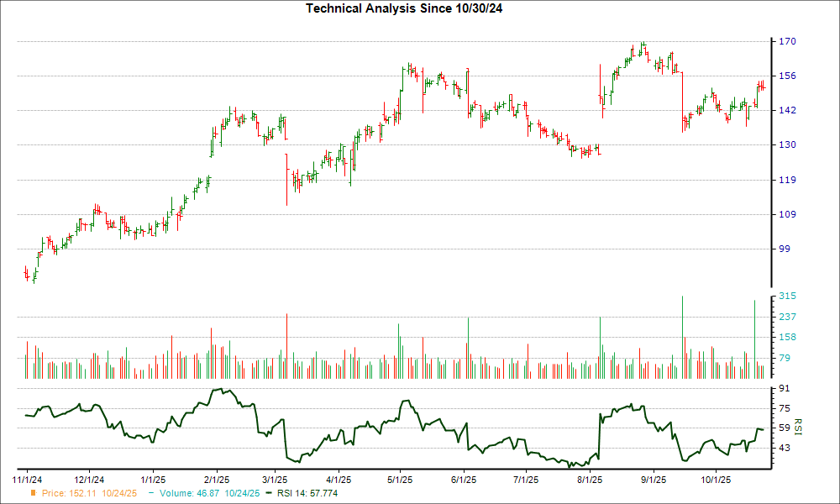Viewport: 840px width, 504px height.
Task: Expand the volume pane below the price chart
Action: pyautogui.click(x=395, y=336)
